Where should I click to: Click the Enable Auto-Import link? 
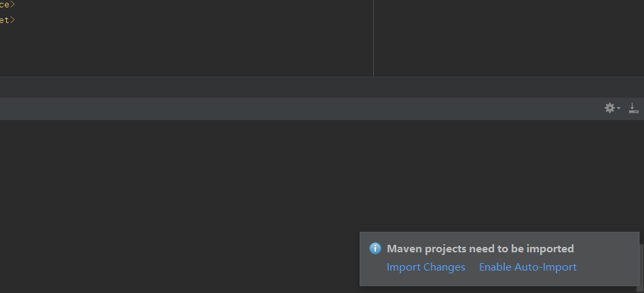[x=528, y=267]
